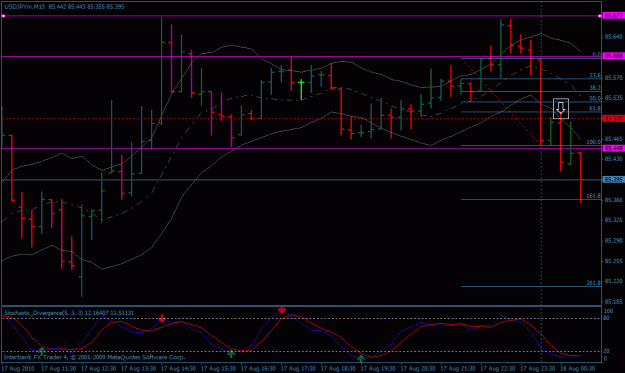Click the magenta 85.677 price label

point(613,16)
